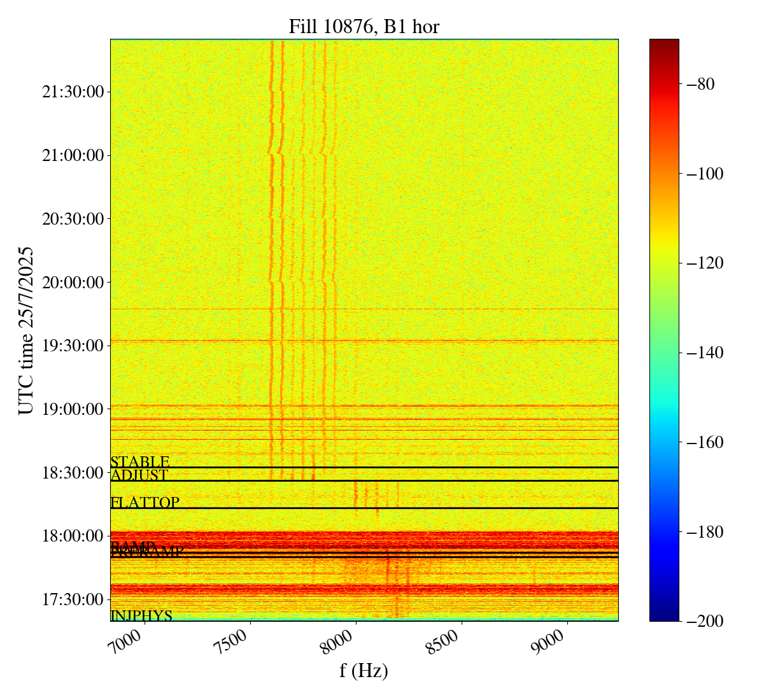Screen dimensions: 764x700
Task: Select the 20:00:00 time tick label
Action: [x=73, y=282]
